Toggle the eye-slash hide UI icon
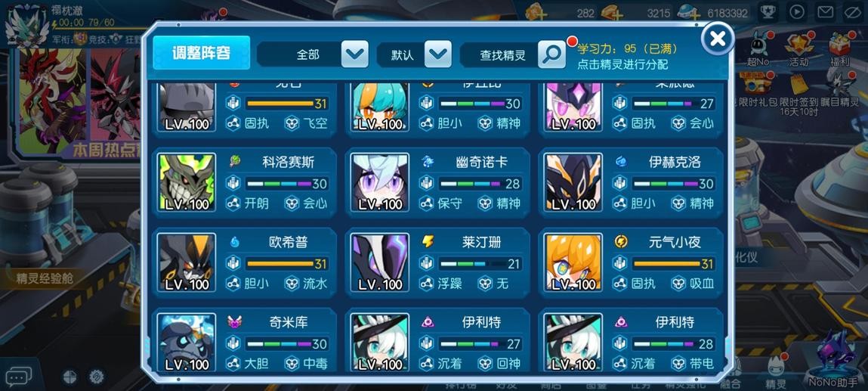Viewport: 868px width, 391px height. tap(854, 11)
